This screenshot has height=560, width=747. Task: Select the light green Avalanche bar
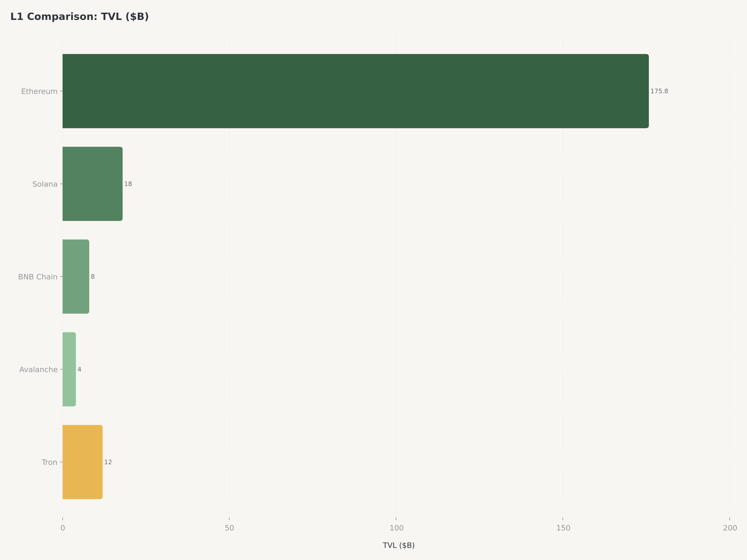(x=69, y=369)
